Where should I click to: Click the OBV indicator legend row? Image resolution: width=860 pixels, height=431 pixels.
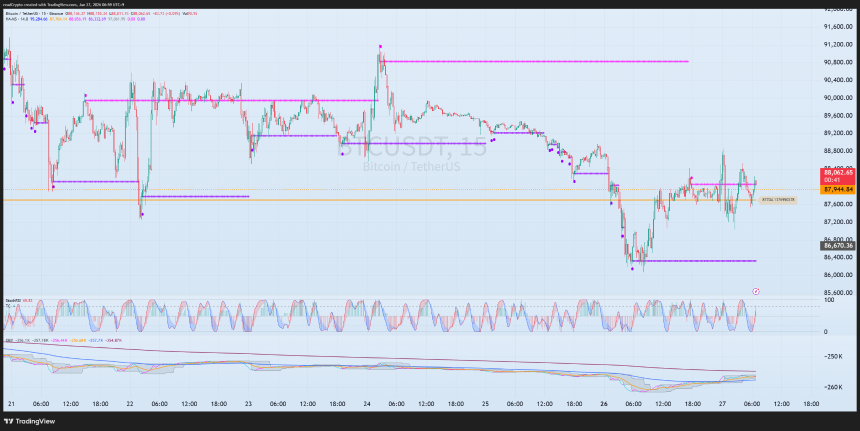(63, 341)
